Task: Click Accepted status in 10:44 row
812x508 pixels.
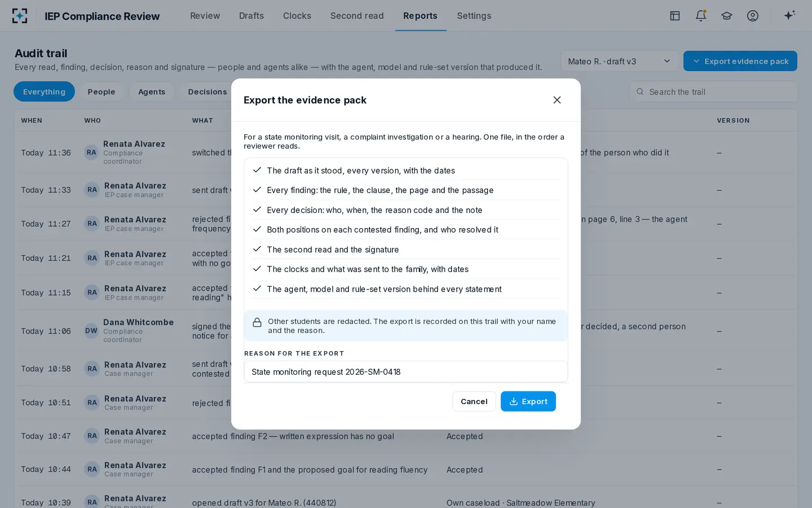Action: (465, 469)
